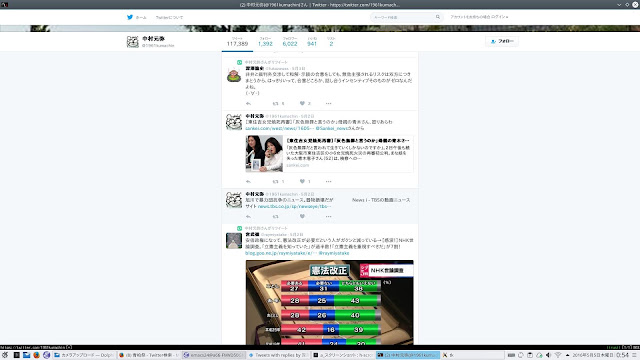Image resolution: width=640 pixels, height=360 pixels.
Task: Click the magnifier search icon
Action: click(438, 17)
